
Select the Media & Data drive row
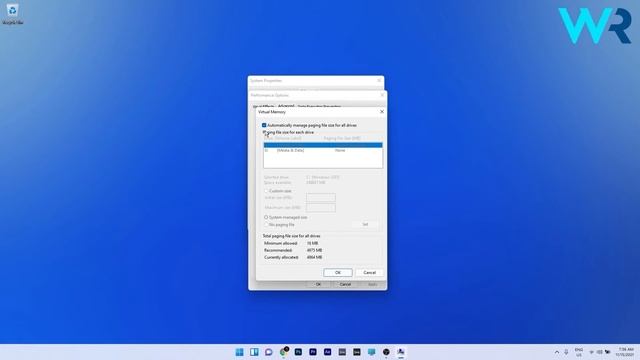pos(323,151)
